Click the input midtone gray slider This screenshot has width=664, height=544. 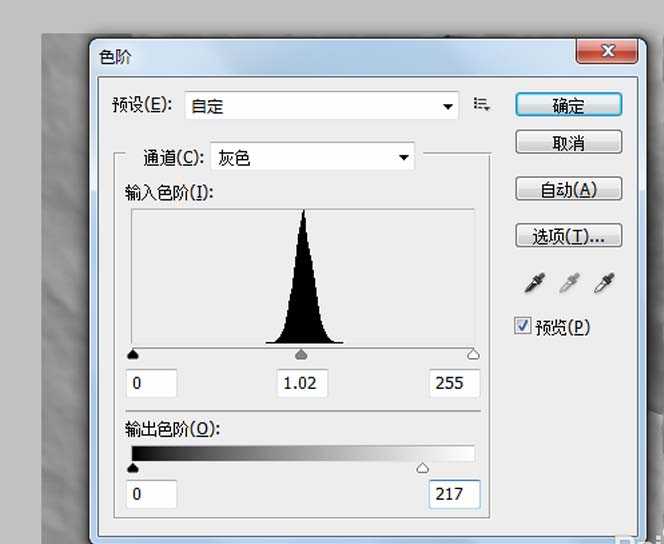[x=302, y=355]
